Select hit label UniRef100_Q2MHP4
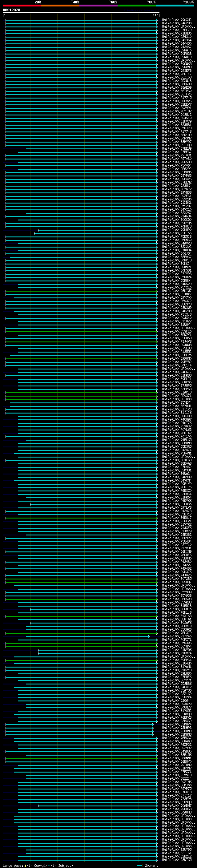Screen dimensions: 197x868 click(x=177, y=725)
